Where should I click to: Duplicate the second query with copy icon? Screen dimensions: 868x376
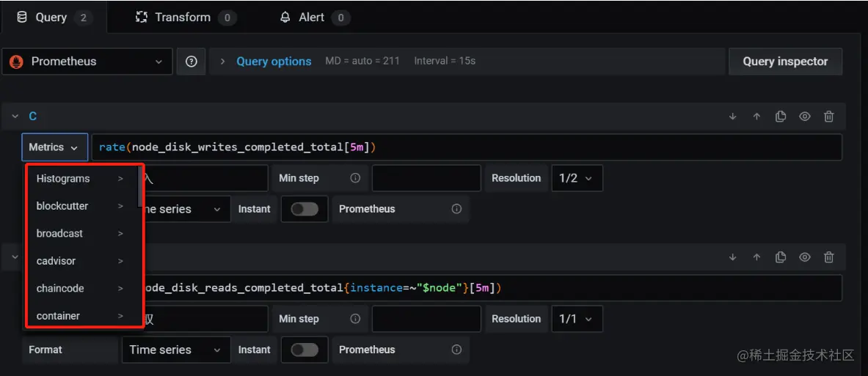(781, 257)
